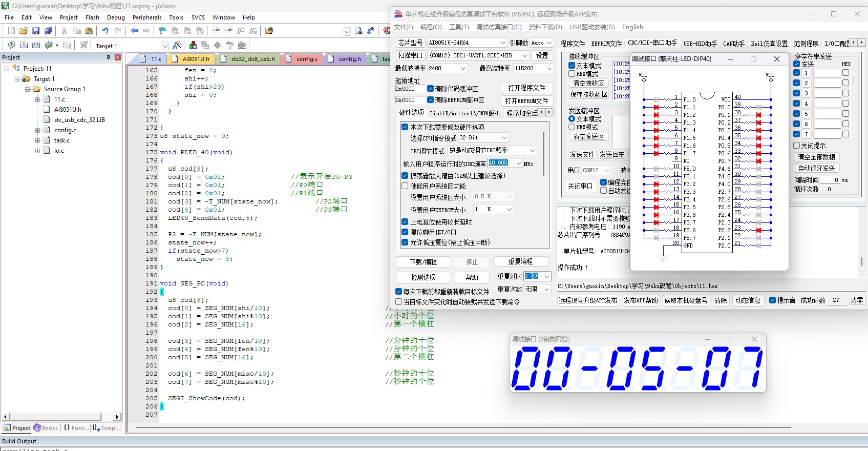Click the Open file folder icon
868x451 pixels.
point(24,31)
